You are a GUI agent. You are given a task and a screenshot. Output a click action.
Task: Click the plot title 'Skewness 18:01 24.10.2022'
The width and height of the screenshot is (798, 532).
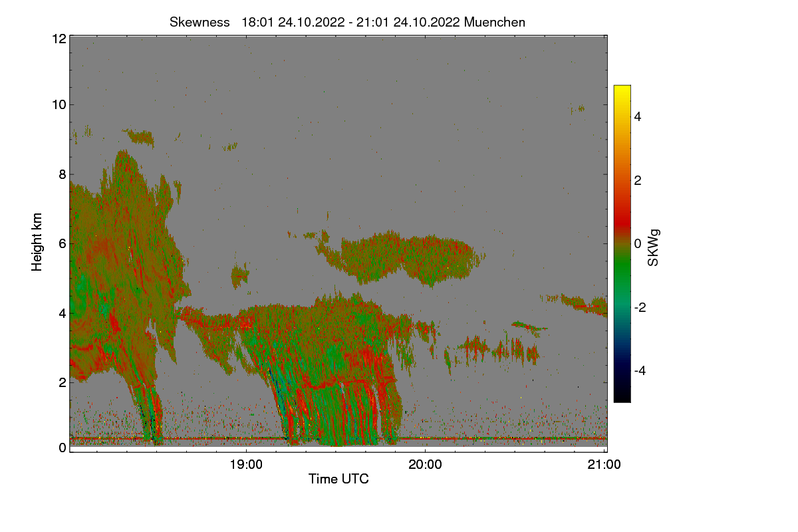[x=348, y=22]
